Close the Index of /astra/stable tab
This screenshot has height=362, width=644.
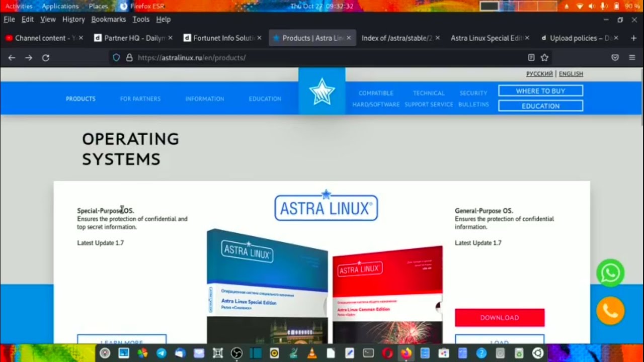438,38
